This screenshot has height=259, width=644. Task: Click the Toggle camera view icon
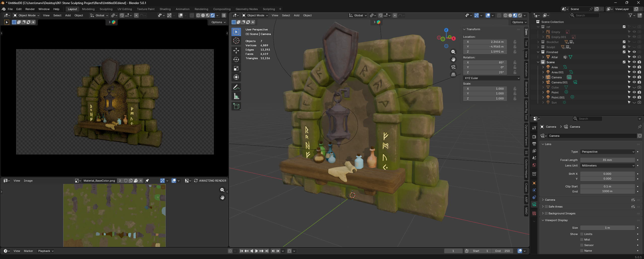[x=453, y=67]
